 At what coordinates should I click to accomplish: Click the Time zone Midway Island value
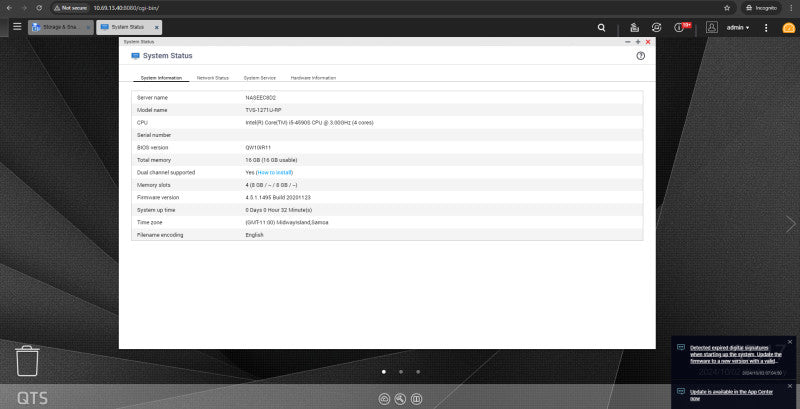287,223
